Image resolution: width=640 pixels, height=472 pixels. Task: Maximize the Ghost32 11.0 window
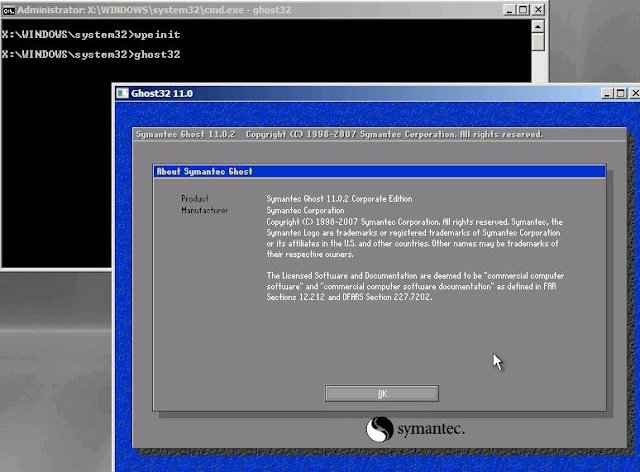pyautogui.click(x=621, y=94)
